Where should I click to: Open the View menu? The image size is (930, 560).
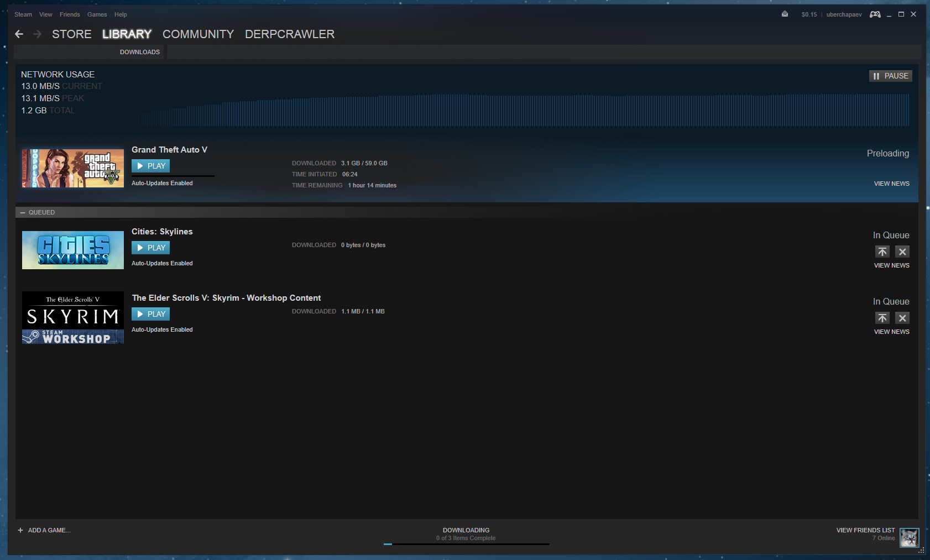click(46, 14)
